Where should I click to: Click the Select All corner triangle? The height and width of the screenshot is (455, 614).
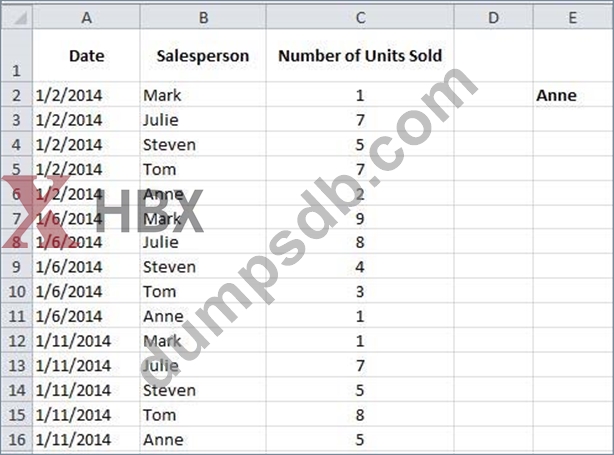[16, 17]
